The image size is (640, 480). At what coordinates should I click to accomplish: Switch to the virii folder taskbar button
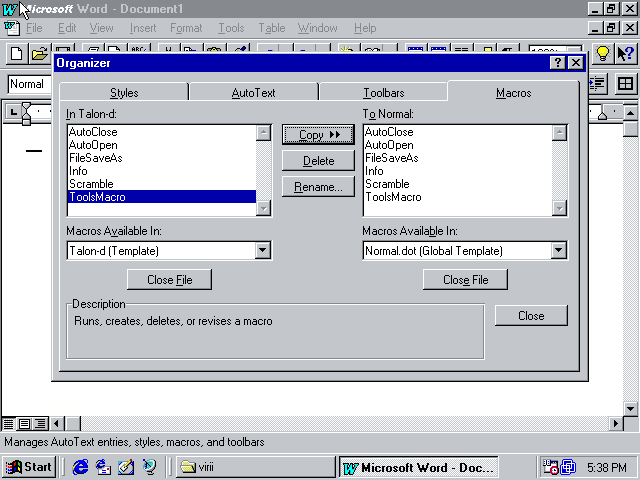point(255,467)
